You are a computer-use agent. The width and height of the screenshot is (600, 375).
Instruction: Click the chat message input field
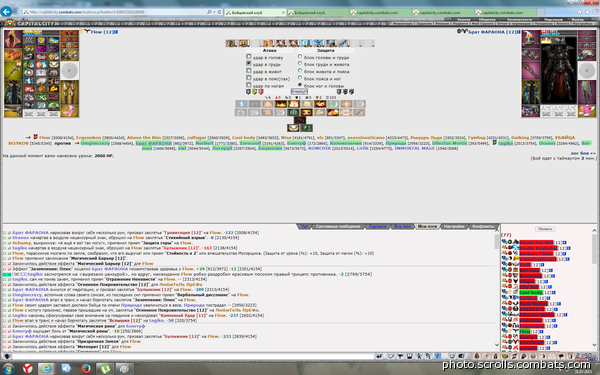click(193, 356)
